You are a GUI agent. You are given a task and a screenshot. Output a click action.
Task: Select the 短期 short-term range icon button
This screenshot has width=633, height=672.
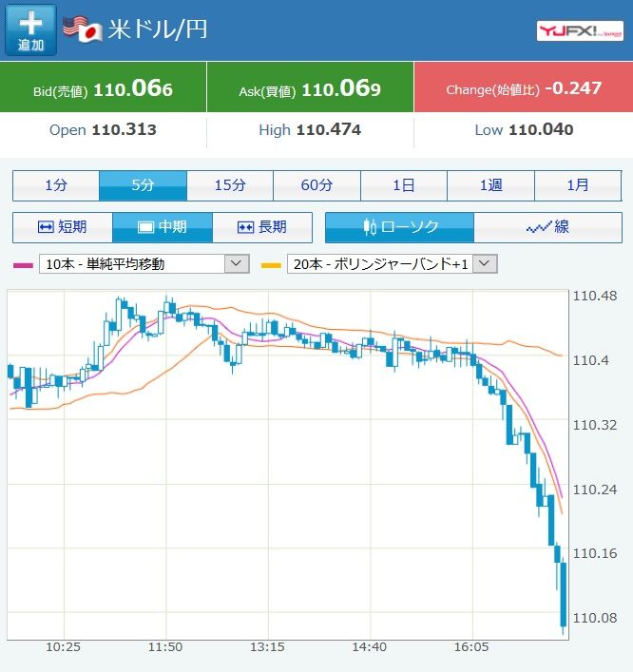(63, 227)
